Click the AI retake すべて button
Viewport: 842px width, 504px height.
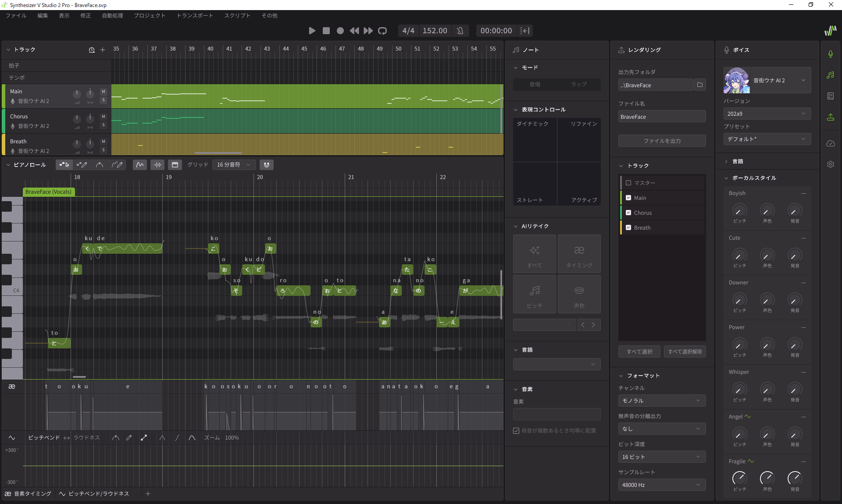tap(535, 254)
